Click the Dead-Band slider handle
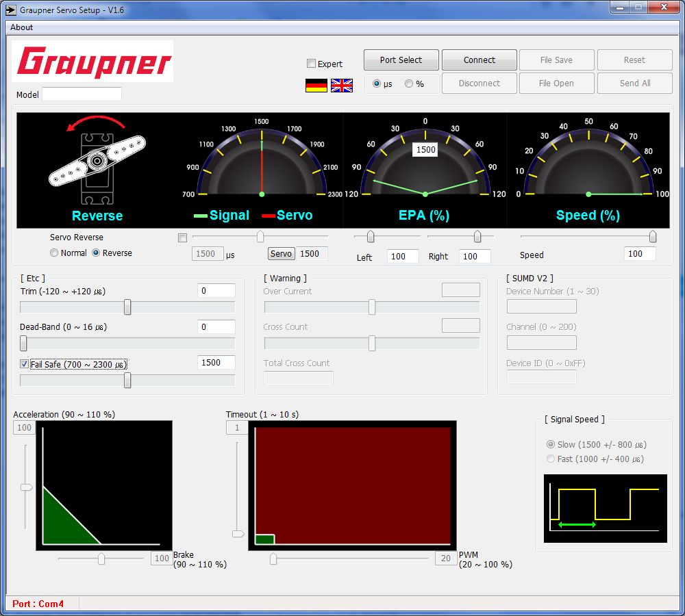Screen dimensions: 685x616 (23, 343)
